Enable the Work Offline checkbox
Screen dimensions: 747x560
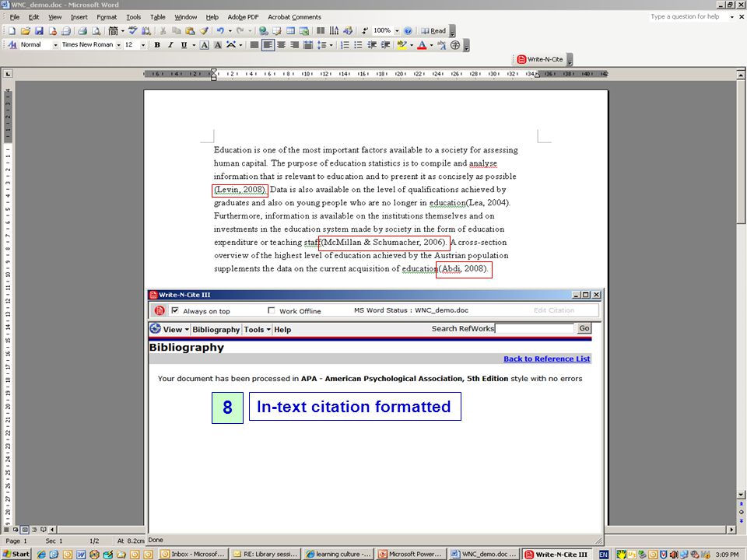271,310
